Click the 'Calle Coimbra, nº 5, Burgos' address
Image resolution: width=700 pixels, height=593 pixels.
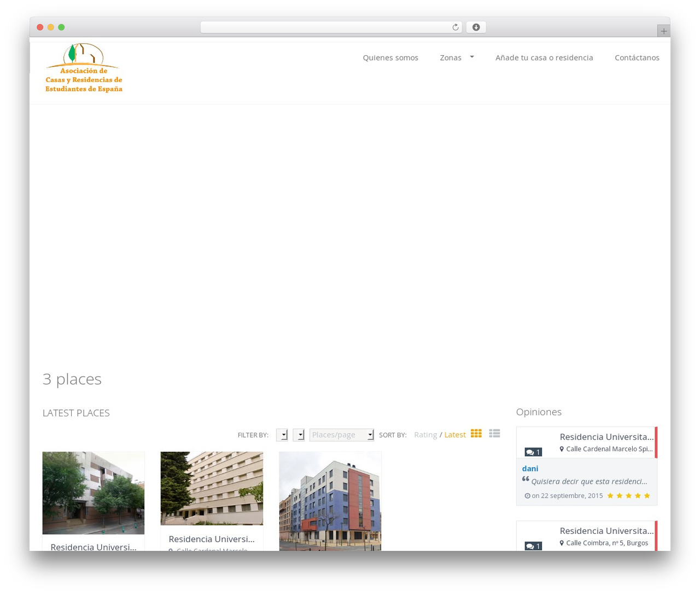607,543
